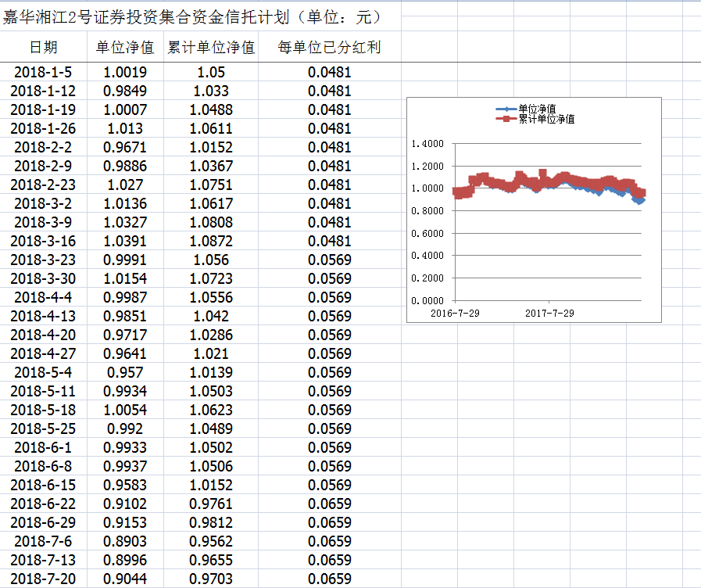
Task: Click the 累计单位净值 header cell in table
Action: click(x=211, y=48)
